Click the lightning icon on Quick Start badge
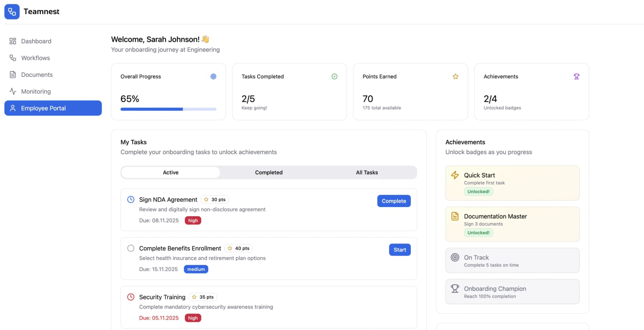The height and width of the screenshot is (330, 644). [x=455, y=175]
